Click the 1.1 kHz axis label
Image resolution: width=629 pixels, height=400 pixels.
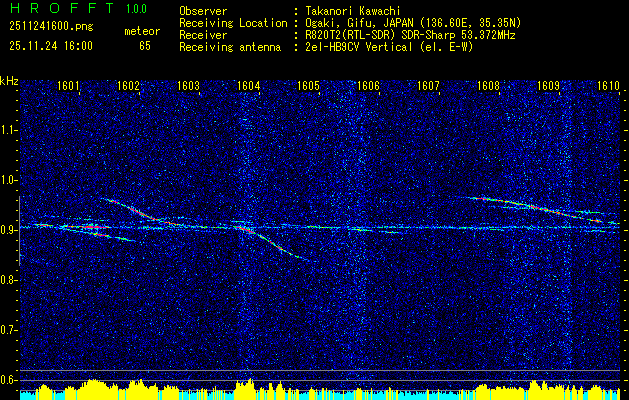(9, 130)
